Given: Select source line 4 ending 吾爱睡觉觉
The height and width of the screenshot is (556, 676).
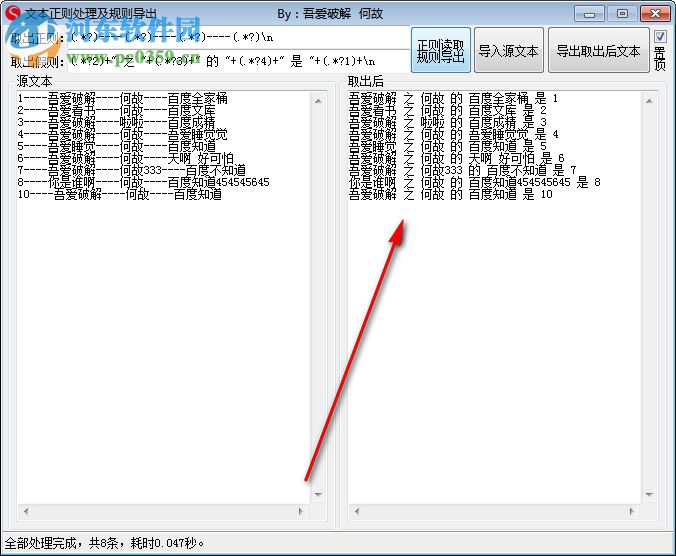Looking at the screenshot, I should tap(122, 134).
